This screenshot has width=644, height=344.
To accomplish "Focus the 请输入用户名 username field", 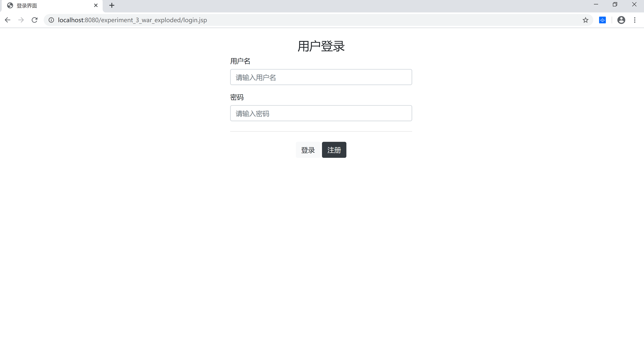I will pyautogui.click(x=321, y=77).
